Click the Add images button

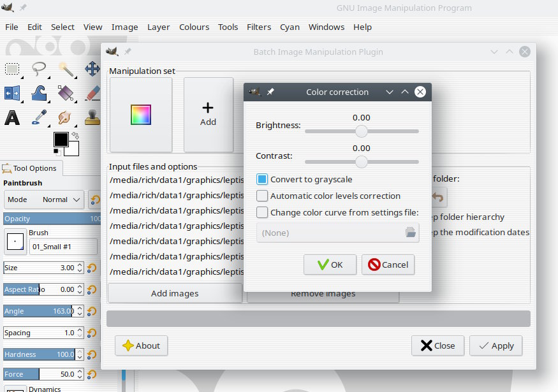coord(175,293)
